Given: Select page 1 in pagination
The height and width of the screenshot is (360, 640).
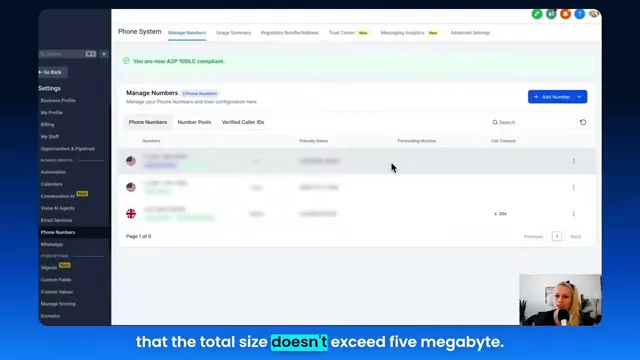Looking at the screenshot, I should [556, 236].
